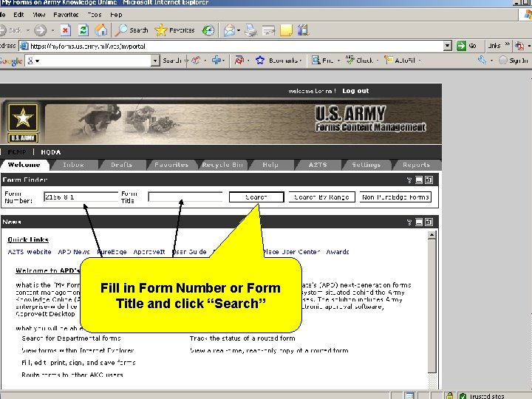This screenshot has width=532, height=399.
Task: Expand the Mail button dropdown arrow
Action: (x=239, y=30)
